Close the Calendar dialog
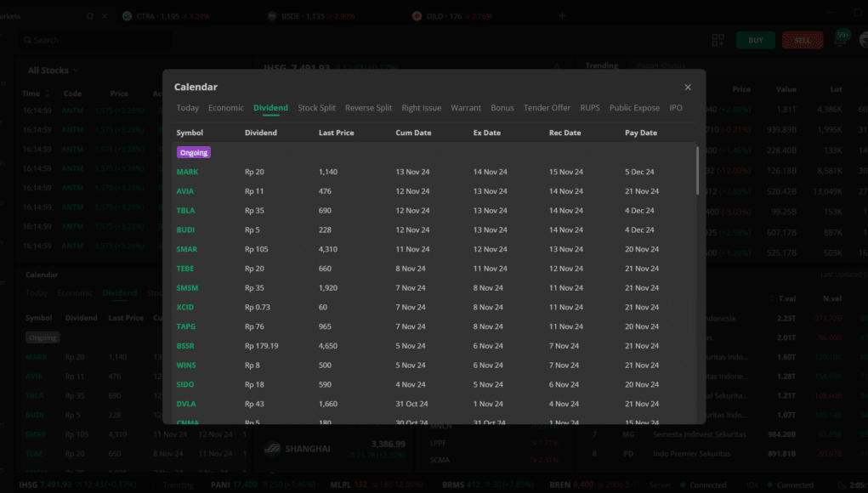This screenshot has height=493, width=868. point(688,88)
